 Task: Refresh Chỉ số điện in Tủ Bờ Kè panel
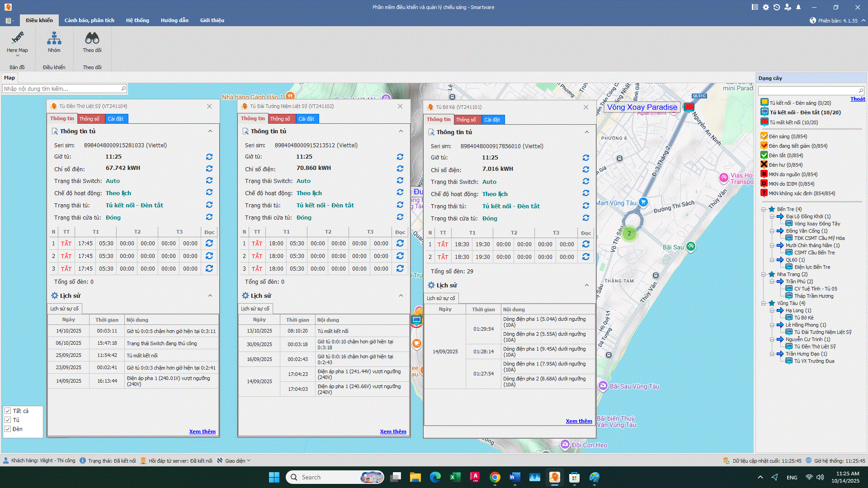pos(586,169)
